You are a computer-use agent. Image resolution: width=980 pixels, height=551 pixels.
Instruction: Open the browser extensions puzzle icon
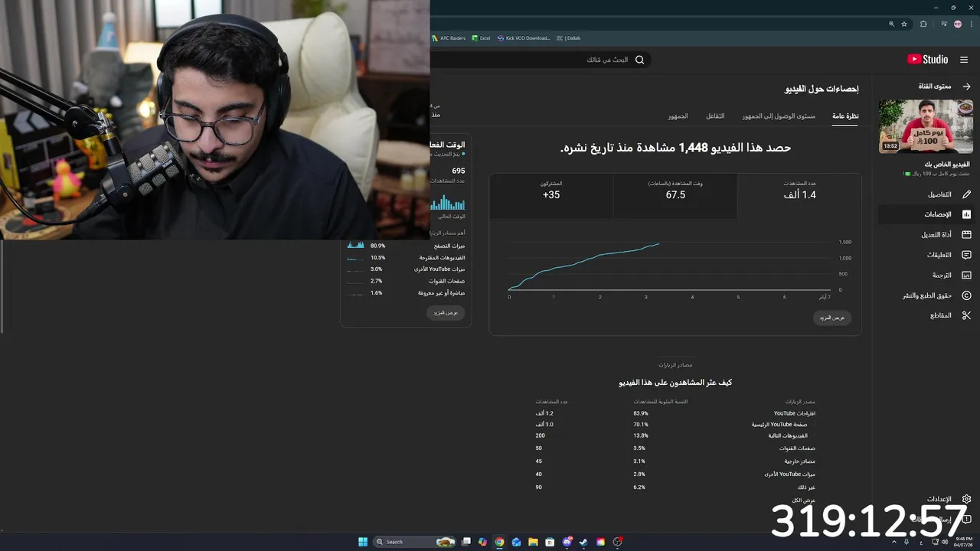[923, 24]
